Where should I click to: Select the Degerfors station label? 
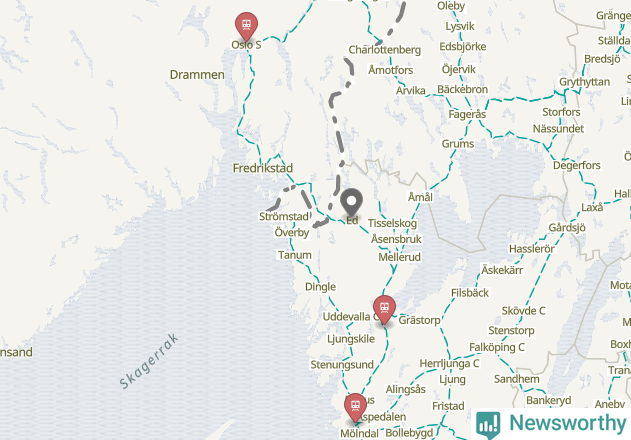pos(576,165)
